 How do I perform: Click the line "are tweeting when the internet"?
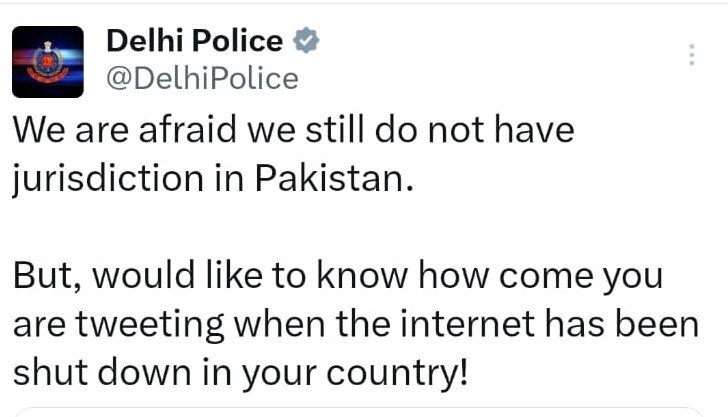click(x=355, y=324)
